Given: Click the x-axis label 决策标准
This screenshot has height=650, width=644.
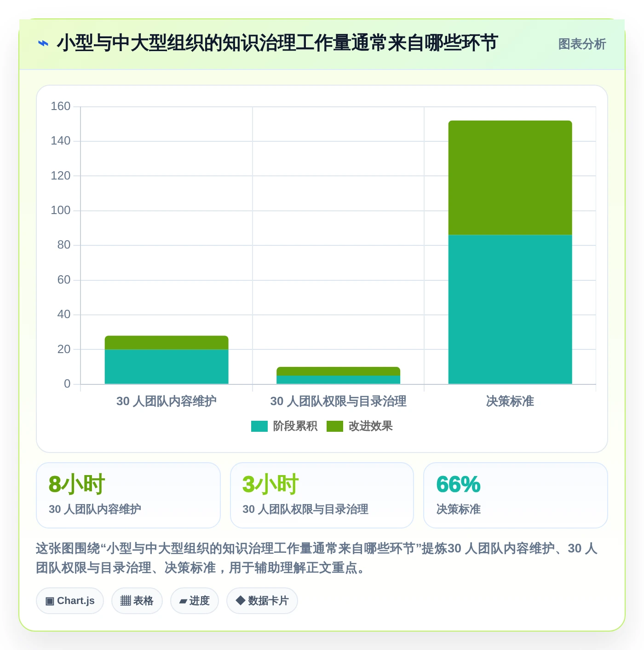Looking at the screenshot, I should point(510,401).
